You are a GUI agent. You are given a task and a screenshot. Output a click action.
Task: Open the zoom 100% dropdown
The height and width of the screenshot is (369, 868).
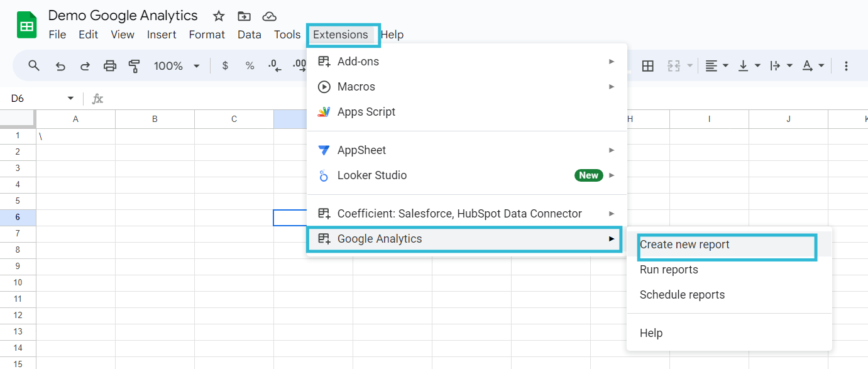pyautogui.click(x=177, y=65)
